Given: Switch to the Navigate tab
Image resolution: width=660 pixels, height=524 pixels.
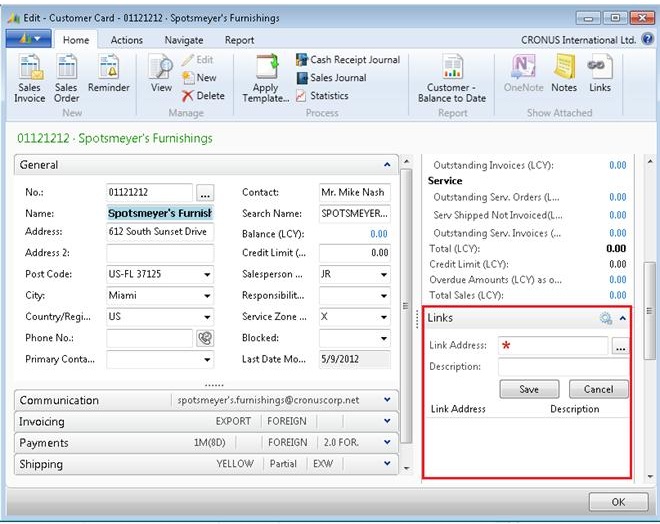Looking at the screenshot, I should (x=183, y=40).
